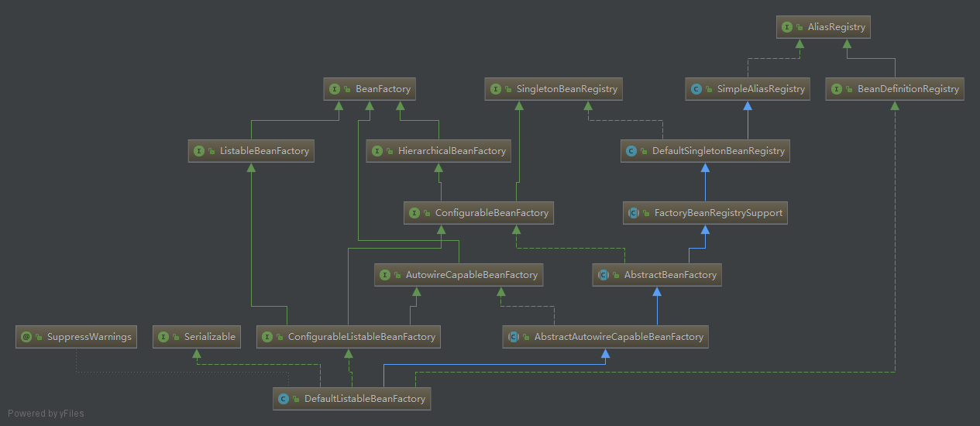Click the interface icon on ConfigurableListableBeanFactory
This screenshot has width=980, height=426.
pyautogui.click(x=267, y=337)
